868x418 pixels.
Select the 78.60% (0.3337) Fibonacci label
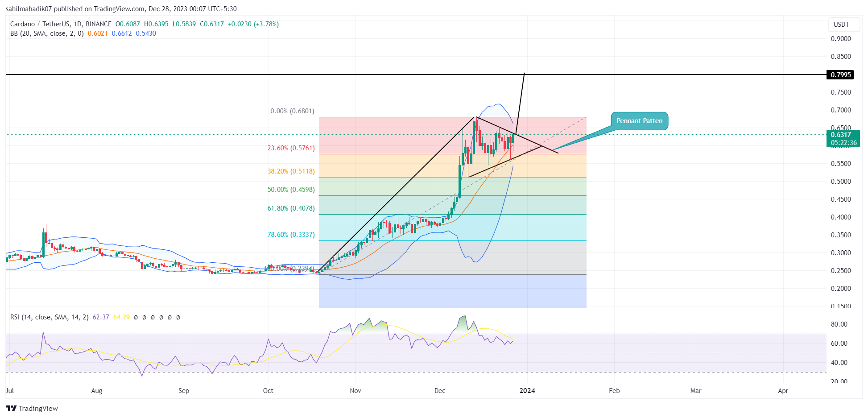291,235
